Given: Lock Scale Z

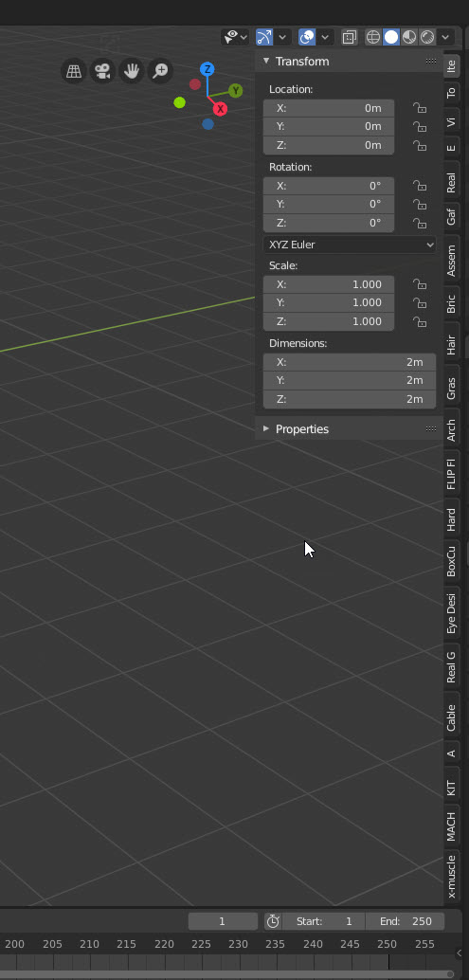Looking at the screenshot, I should click(x=420, y=321).
